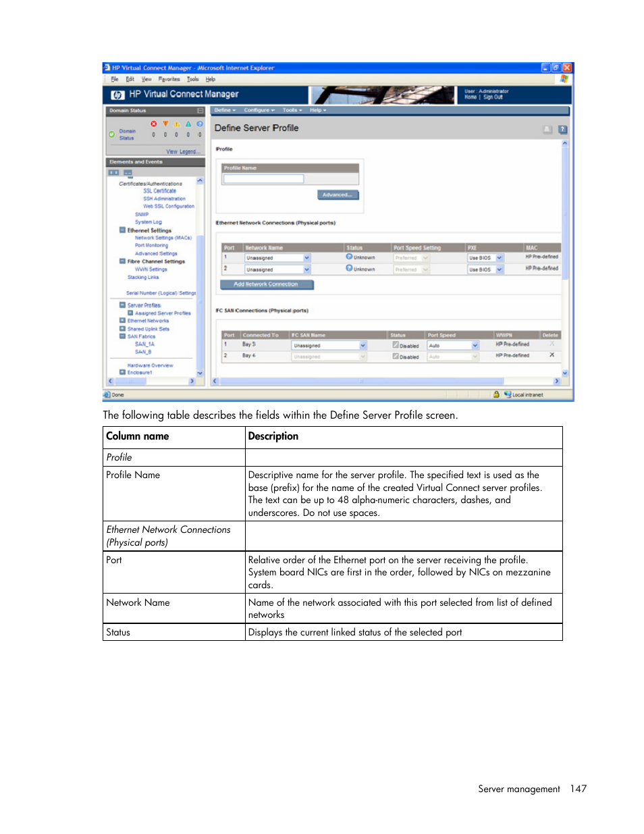Viewport: 644px width, 834px height.
Task: Expand the Assigned Server Profiles node
Action: (130, 313)
